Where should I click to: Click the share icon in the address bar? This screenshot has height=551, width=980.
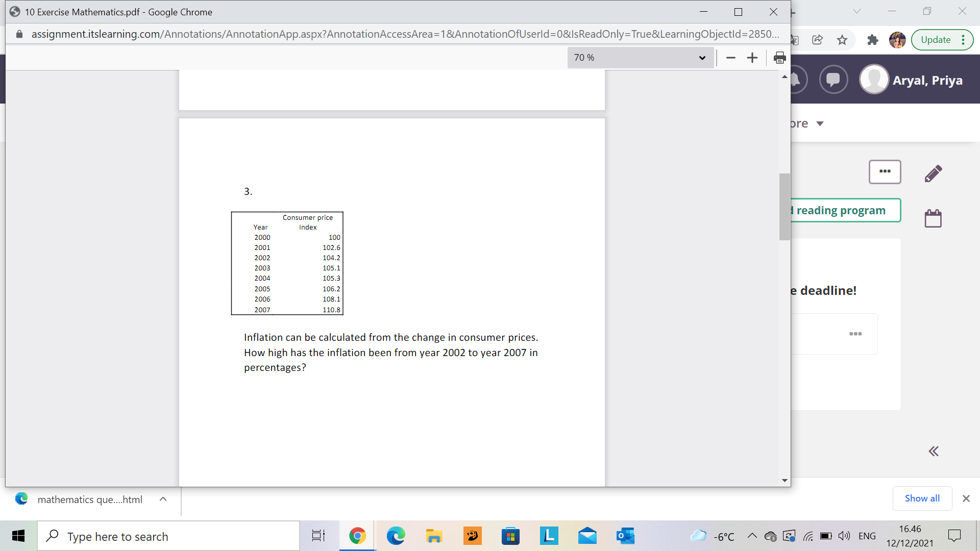(x=818, y=40)
